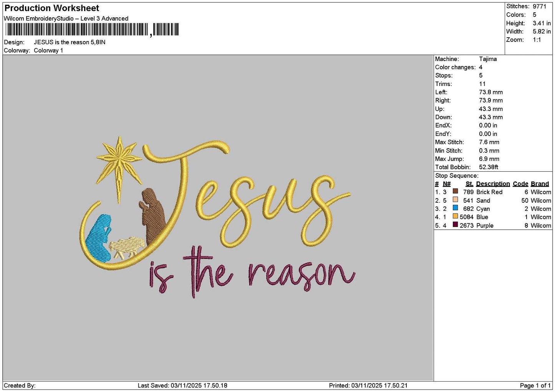Click the Brick Red color swatch
The image size is (555, 392).
[456, 191]
